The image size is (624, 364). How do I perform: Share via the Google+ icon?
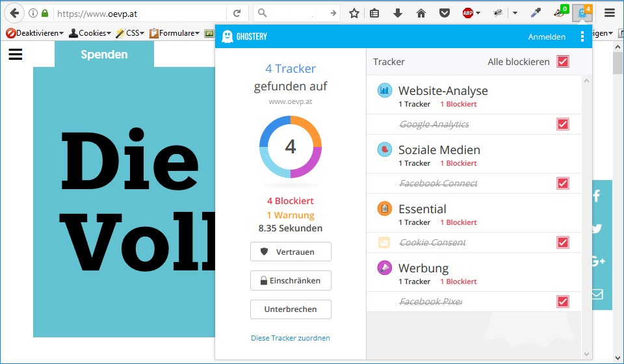598,261
